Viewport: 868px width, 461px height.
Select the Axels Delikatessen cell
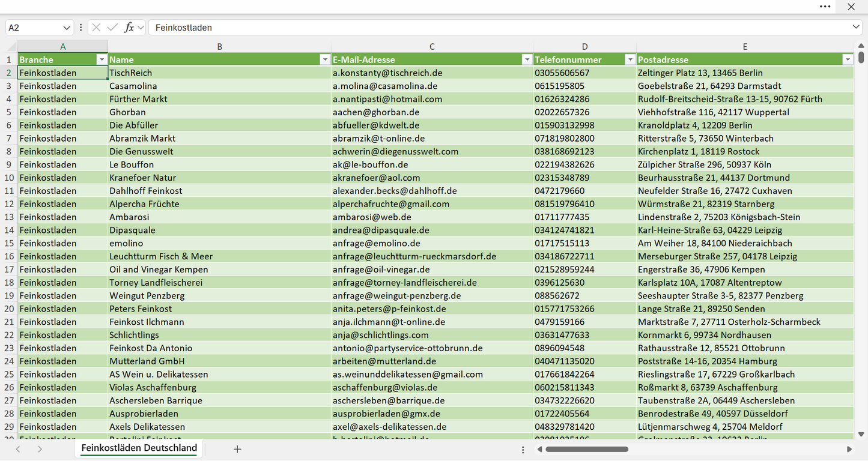(x=220, y=427)
